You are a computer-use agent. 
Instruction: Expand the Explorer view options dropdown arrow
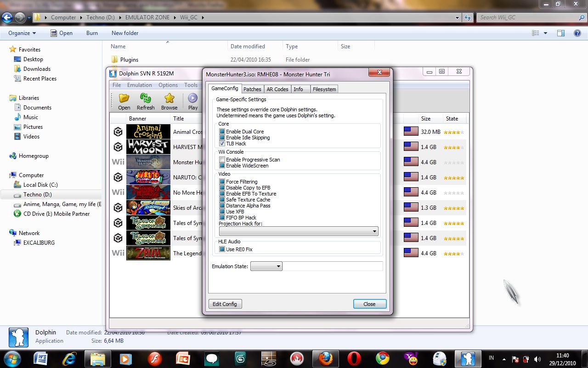tap(546, 33)
